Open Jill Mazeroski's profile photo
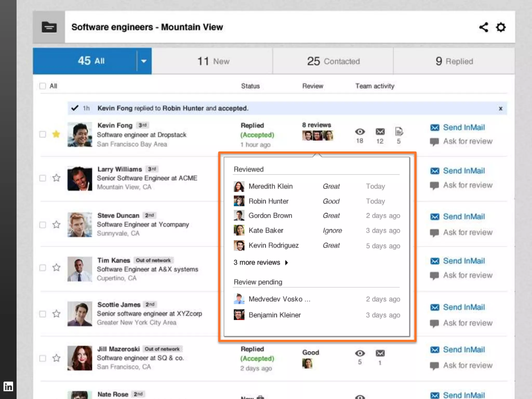This screenshot has width=532, height=399. click(x=80, y=358)
